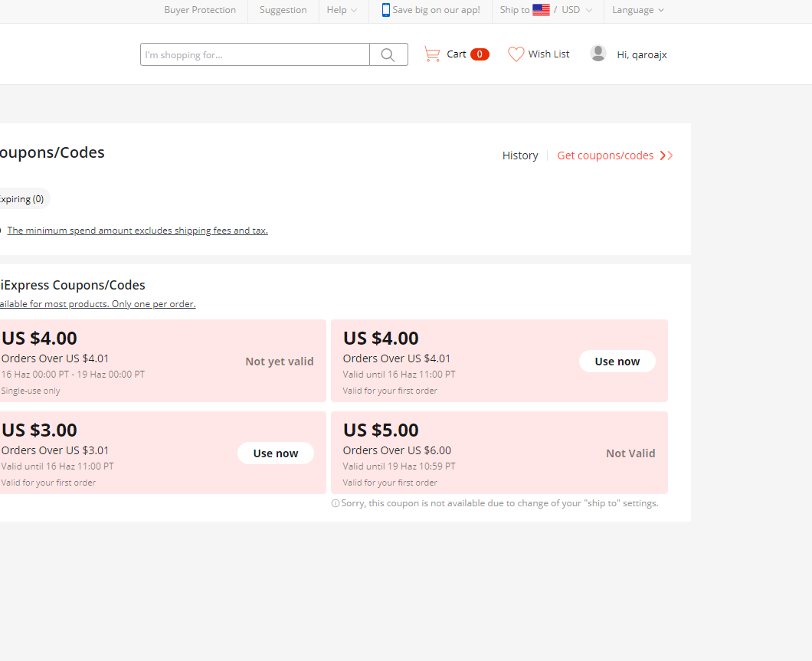The width and height of the screenshot is (812, 661).
Task: Click the Orders Over US $6.00 text
Action: [x=397, y=450]
